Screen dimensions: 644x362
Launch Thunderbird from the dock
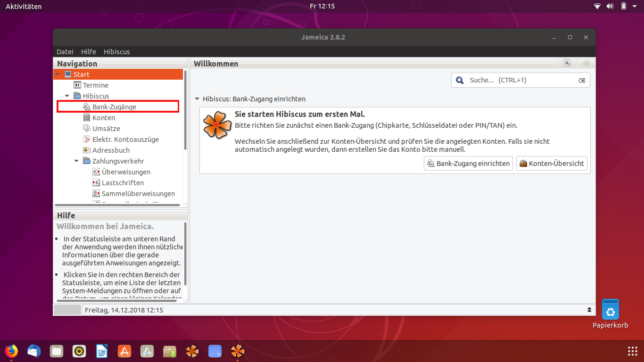point(34,351)
